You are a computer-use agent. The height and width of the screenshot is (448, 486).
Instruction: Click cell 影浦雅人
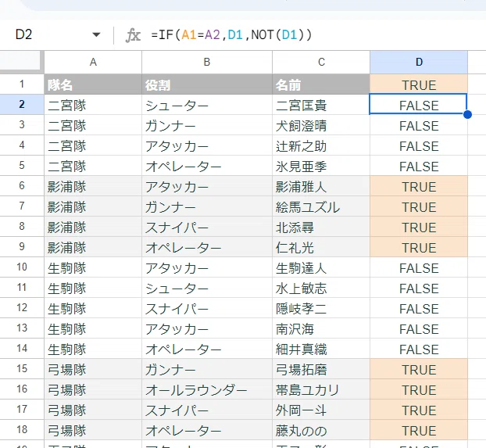click(x=321, y=186)
